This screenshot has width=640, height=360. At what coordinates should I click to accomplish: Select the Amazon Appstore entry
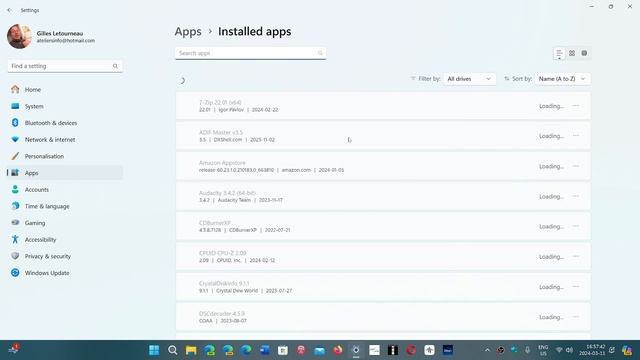(x=383, y=166)
